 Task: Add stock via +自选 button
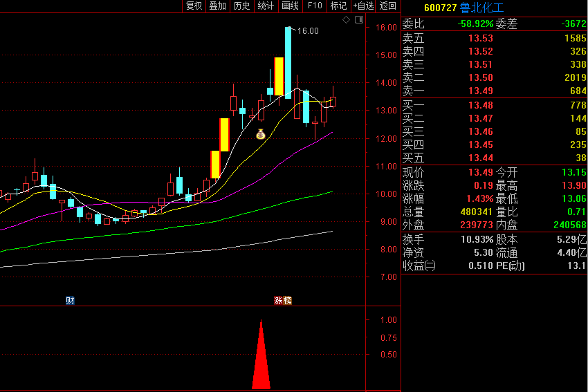pyautogui.click(x=363, y=6)
